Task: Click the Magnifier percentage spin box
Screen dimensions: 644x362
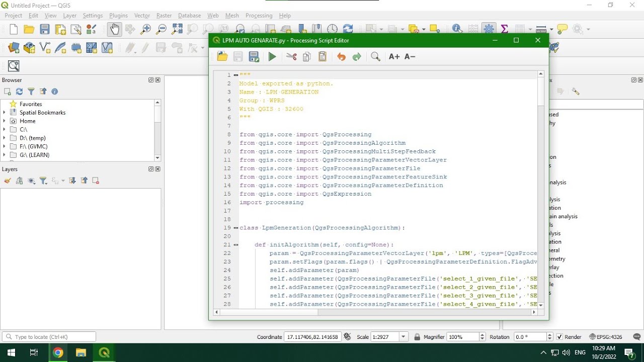Action: [x=466, y=337]
